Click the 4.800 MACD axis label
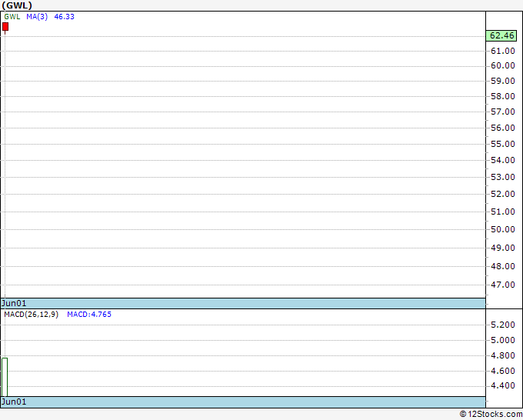523x420 pixels. pyautogui.click(x=503, y=355)
